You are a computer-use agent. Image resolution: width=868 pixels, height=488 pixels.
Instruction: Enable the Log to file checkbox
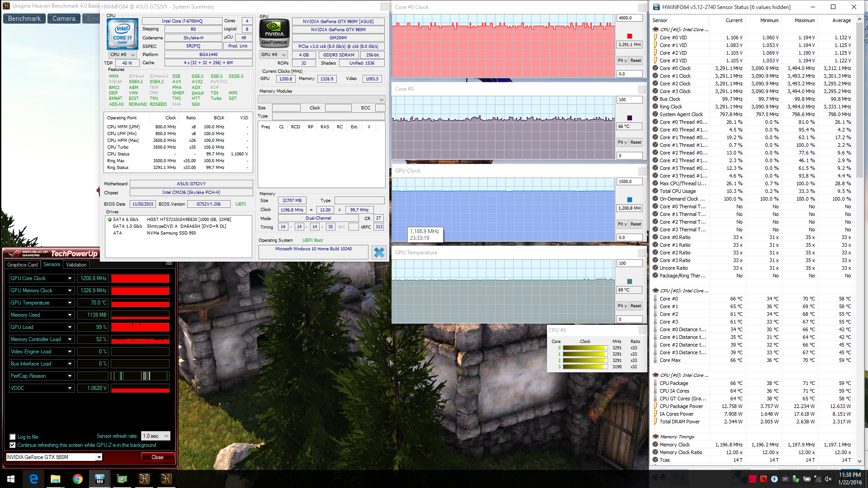pyautogui.click(x=13, y=437)
